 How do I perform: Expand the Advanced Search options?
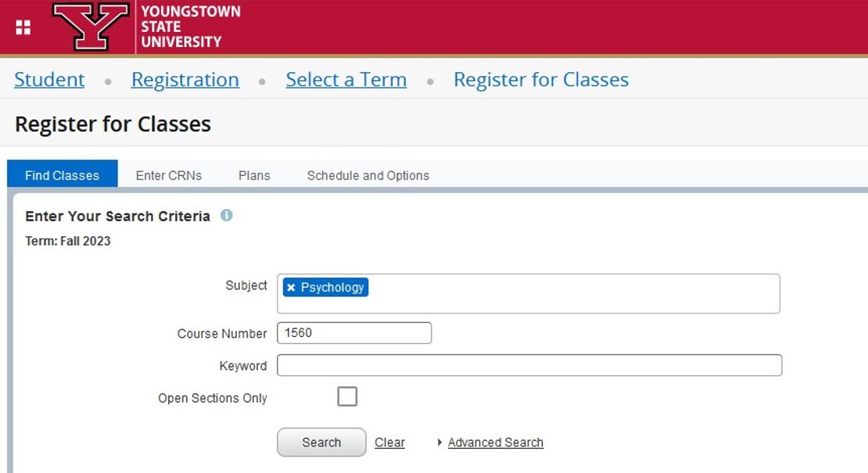click(496, 443)
